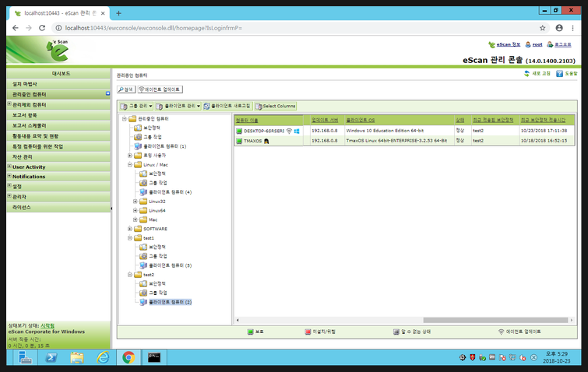Screen dimensions: 588x372
Task: Collapse the Linux / Mac folder
Action: click(x=130, y=165)
